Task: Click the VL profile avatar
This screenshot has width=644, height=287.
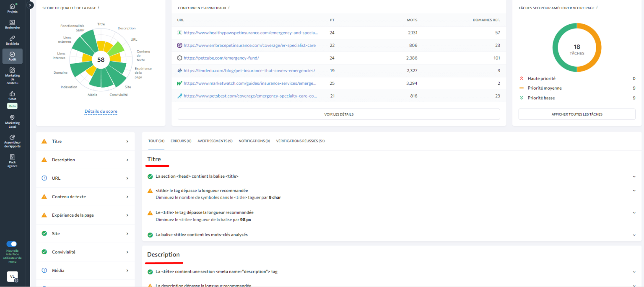Action: point(12,277)
